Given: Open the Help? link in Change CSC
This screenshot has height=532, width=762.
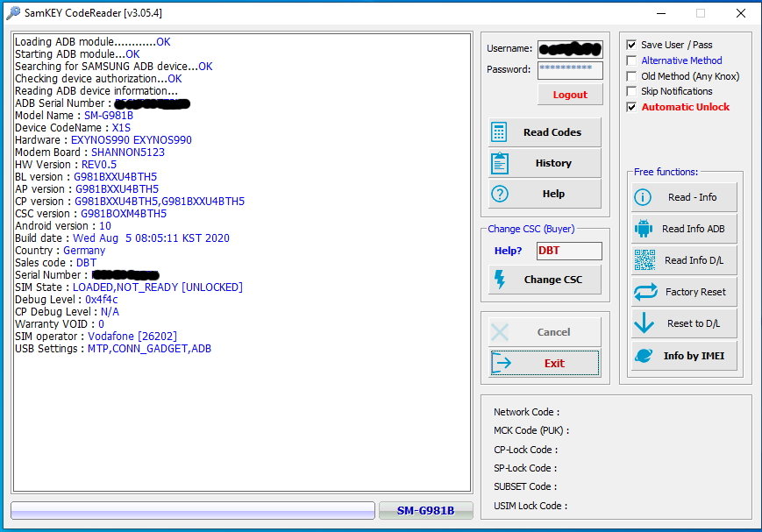Looking at the screenshot, I should (508, 251).
